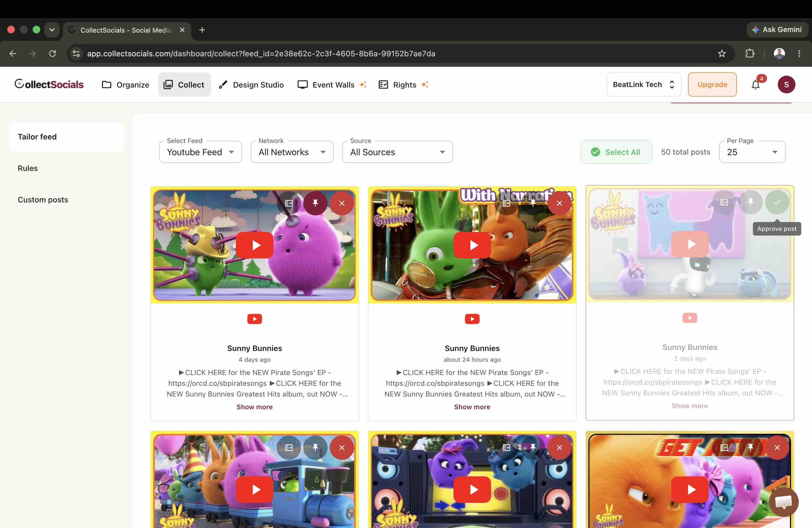View site information icon in address bar
Viewport: 812px width, 528px height.
coord(77,54)
